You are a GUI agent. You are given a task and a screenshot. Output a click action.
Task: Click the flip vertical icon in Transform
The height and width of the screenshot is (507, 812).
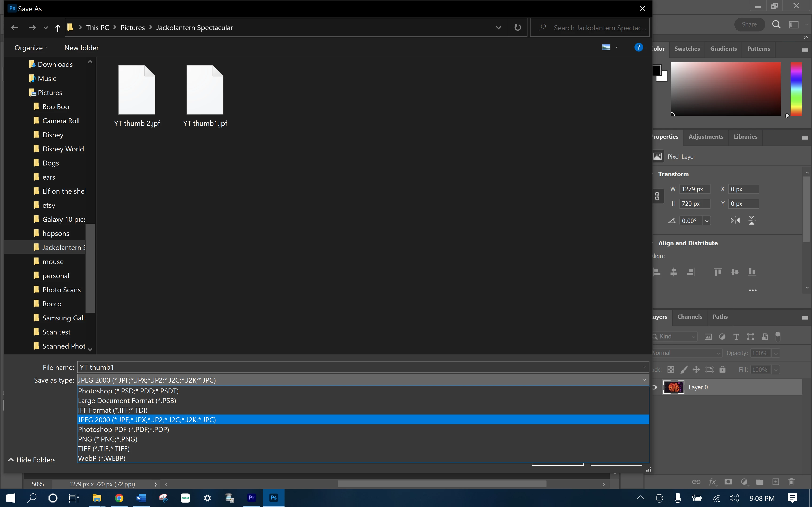pyautogui.click(x=752, y=220)
